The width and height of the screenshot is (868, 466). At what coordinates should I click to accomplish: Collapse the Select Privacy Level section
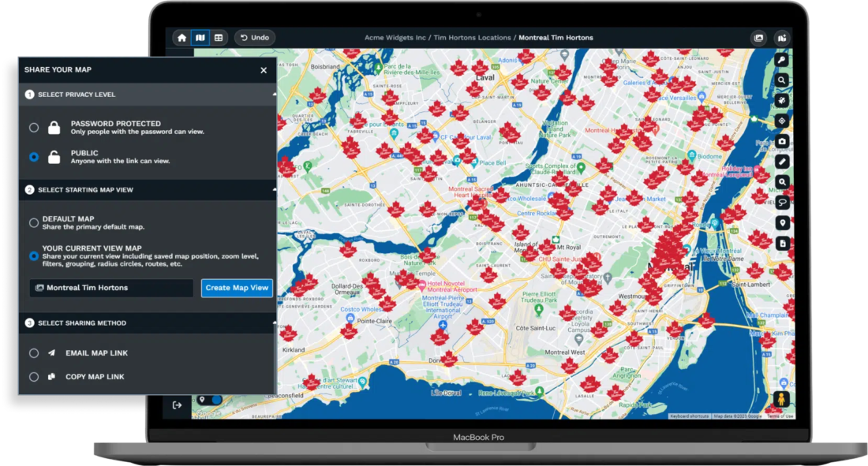pyautogui.click(x=274, y=95)
